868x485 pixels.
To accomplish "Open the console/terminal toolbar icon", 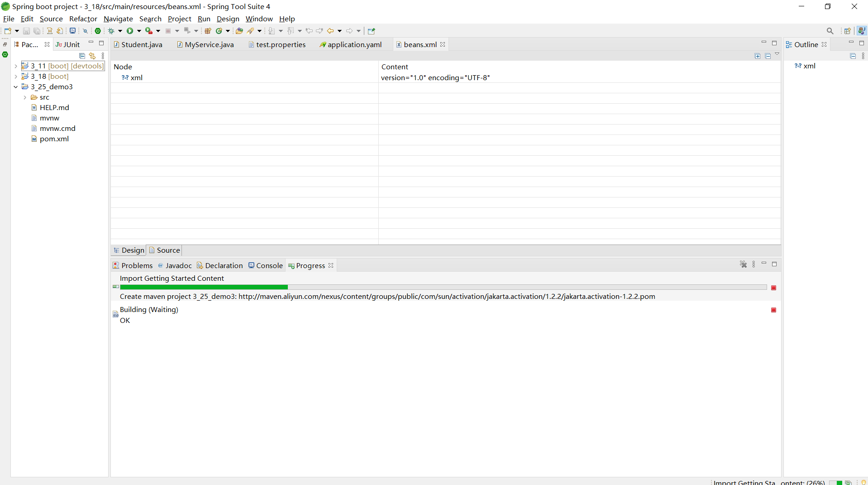I will (x=72, y=31).
